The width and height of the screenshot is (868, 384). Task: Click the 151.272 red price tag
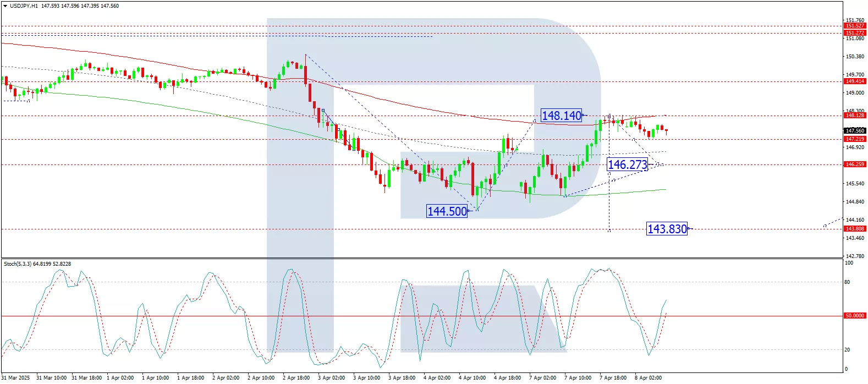[855, 33]
